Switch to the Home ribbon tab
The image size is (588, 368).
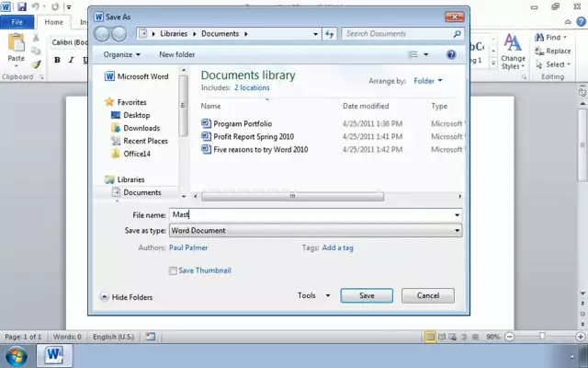pyautogui.click(x=53, y=22)
